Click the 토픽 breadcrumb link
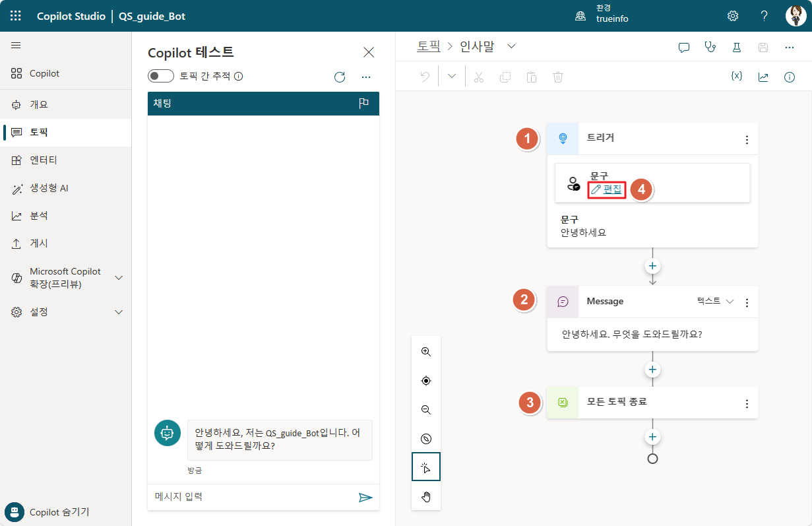812x526 pixels. pos(428,46)
